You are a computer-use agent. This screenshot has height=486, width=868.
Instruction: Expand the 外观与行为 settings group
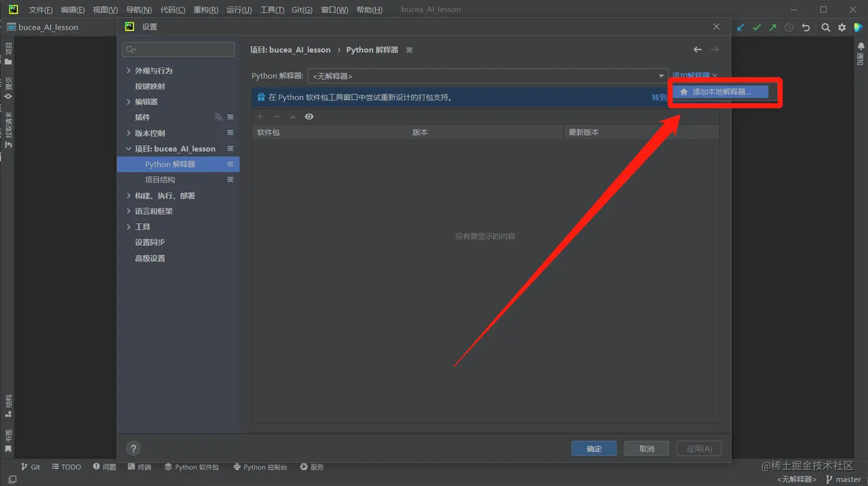click(x=129, y=71)
